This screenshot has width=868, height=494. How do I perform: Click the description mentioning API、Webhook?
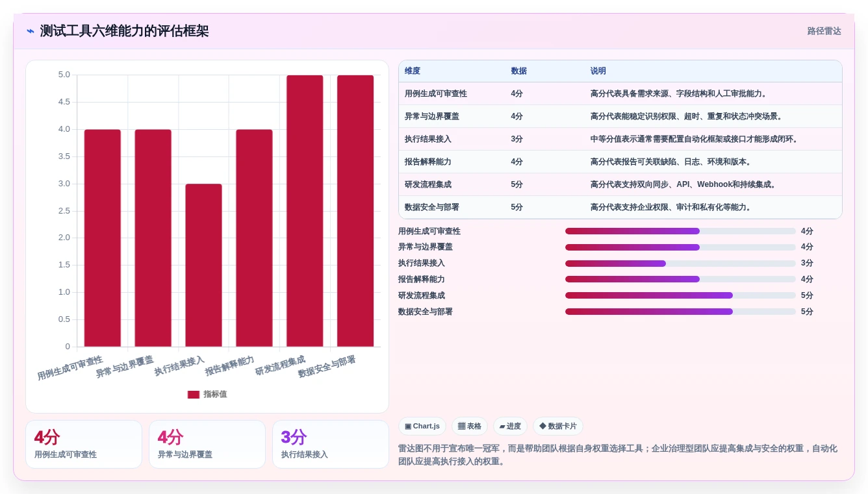[685, 184]
